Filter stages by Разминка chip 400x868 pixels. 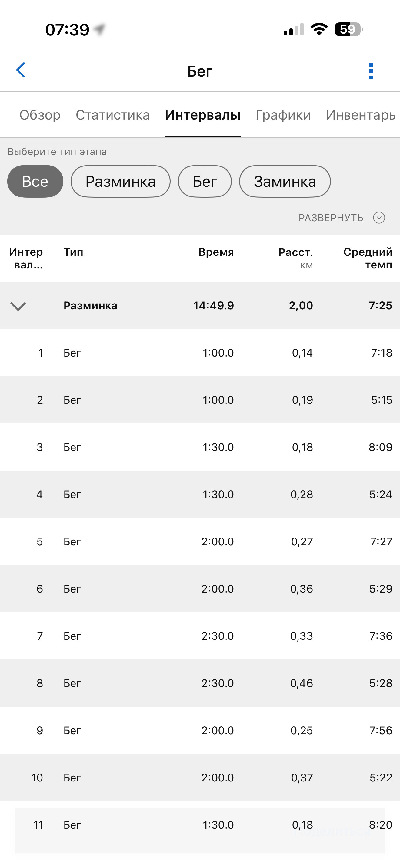click(120, 181)
